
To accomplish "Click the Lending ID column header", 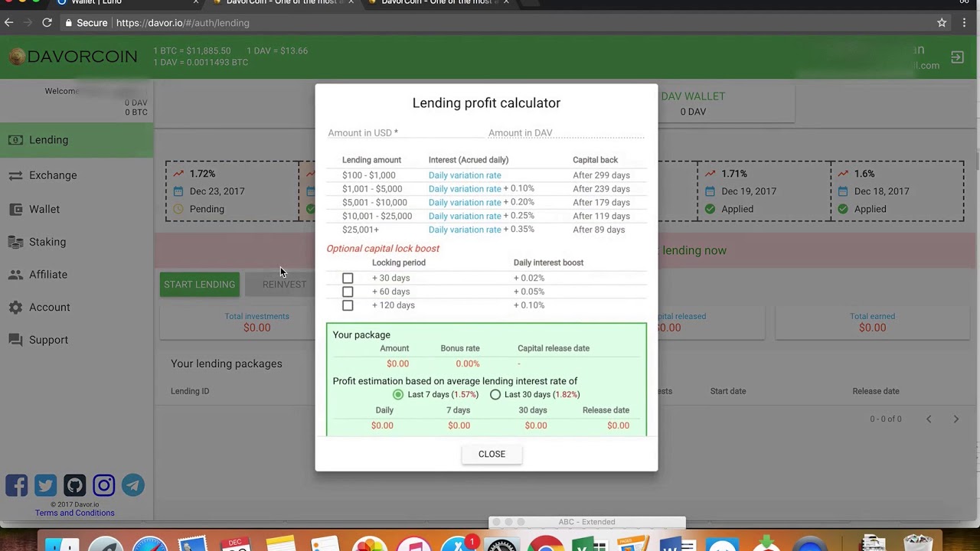I will (x=190, y=391).
